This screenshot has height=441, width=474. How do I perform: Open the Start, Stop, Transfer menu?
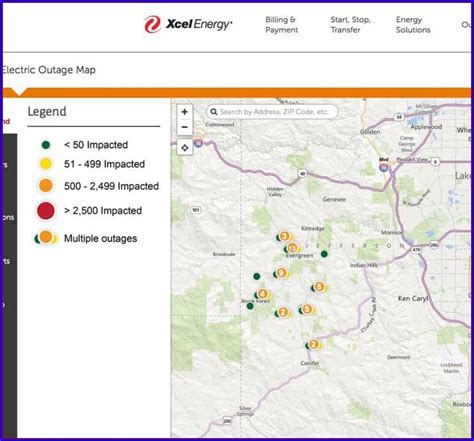pos(350,25)
